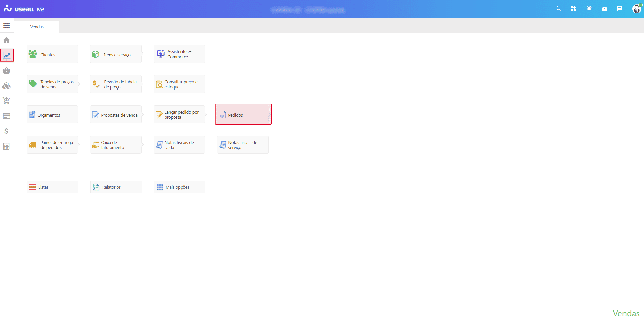Open the Listas menu

point(52,187)
